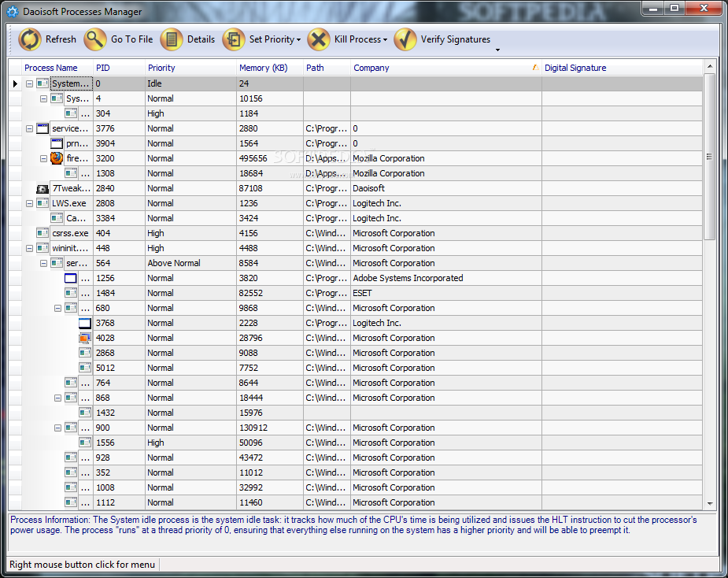Click the process icon in PID 1484 row
728x578 pixels.
coord(71,293)
